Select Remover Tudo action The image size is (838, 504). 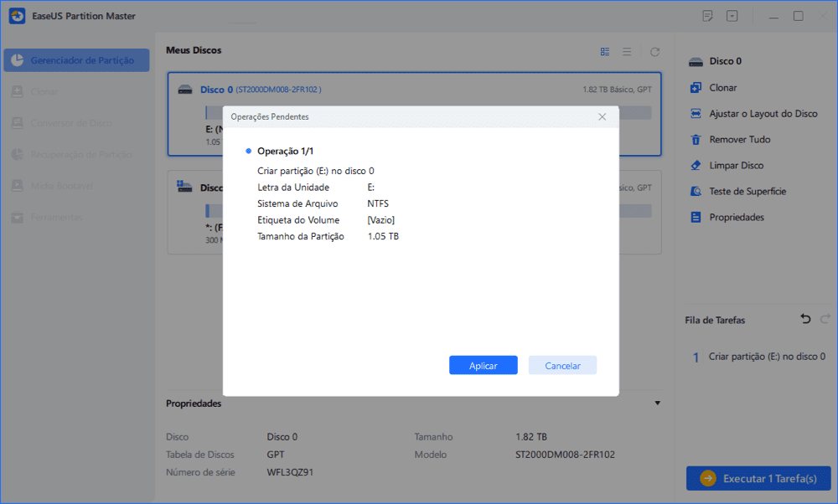(740, 139)
